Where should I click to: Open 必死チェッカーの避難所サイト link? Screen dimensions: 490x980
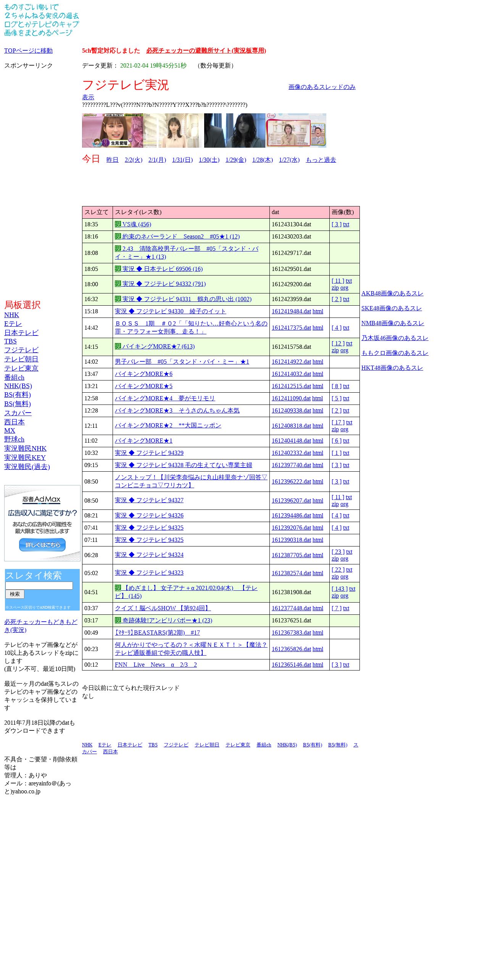pos(206,51)
